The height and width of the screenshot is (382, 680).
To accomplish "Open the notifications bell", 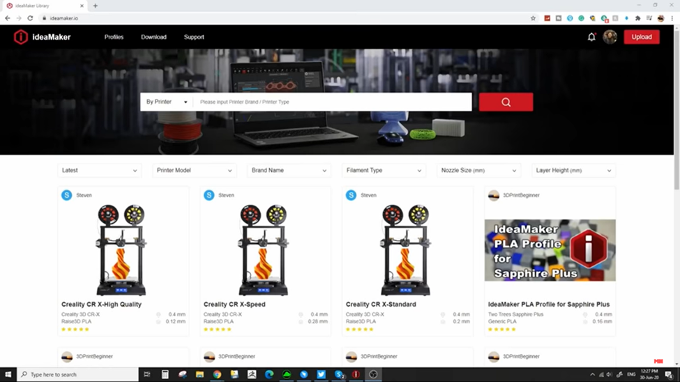I will (x=592, y=37).
